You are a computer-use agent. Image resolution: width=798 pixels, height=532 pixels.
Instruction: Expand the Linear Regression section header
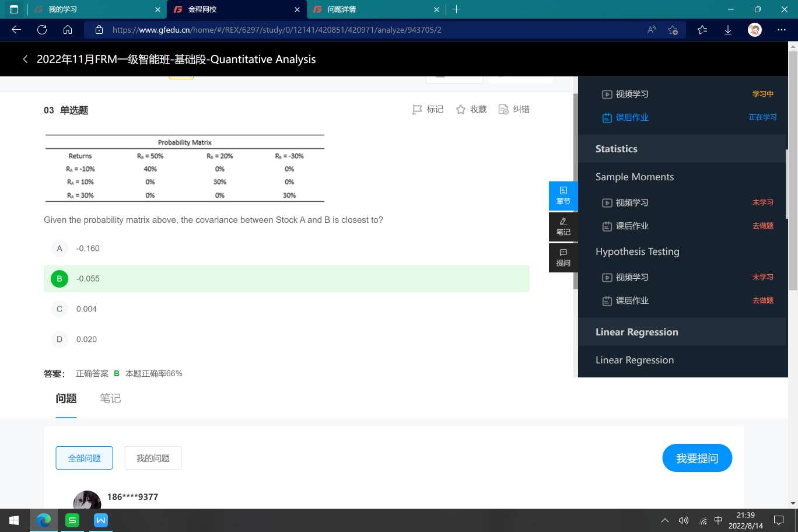pos(636,332)
